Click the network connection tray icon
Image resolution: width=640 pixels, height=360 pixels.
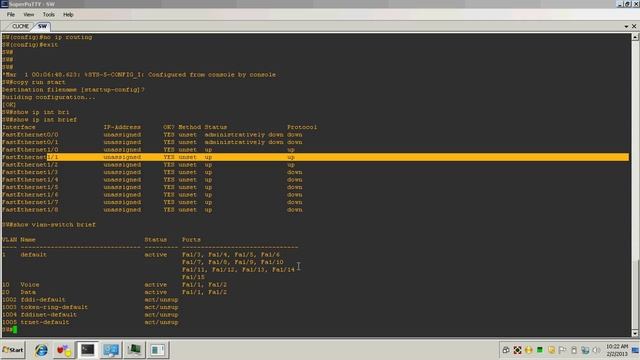585,350
